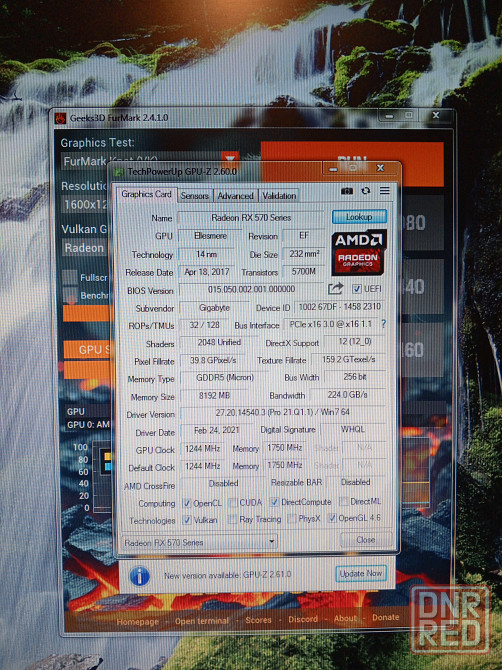Screen dimensions: 502x670
Task: Click the Release Date value Apr 18, 2017
Action: [x=207, y=272]
